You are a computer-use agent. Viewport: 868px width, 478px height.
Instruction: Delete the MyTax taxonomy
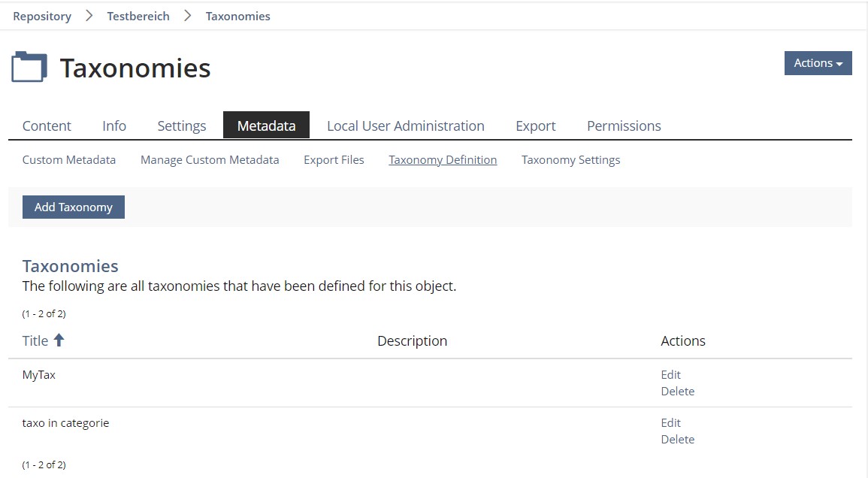(x=677, y=391)
